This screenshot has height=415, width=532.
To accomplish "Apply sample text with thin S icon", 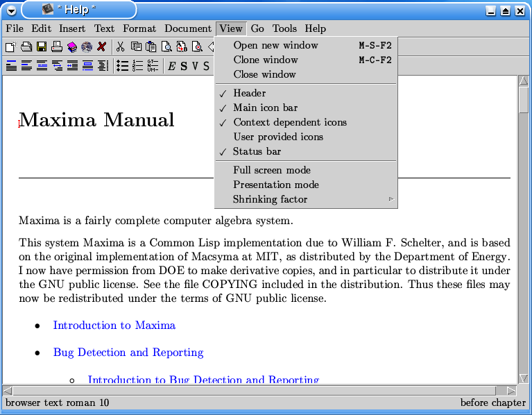I will point(206,66).
